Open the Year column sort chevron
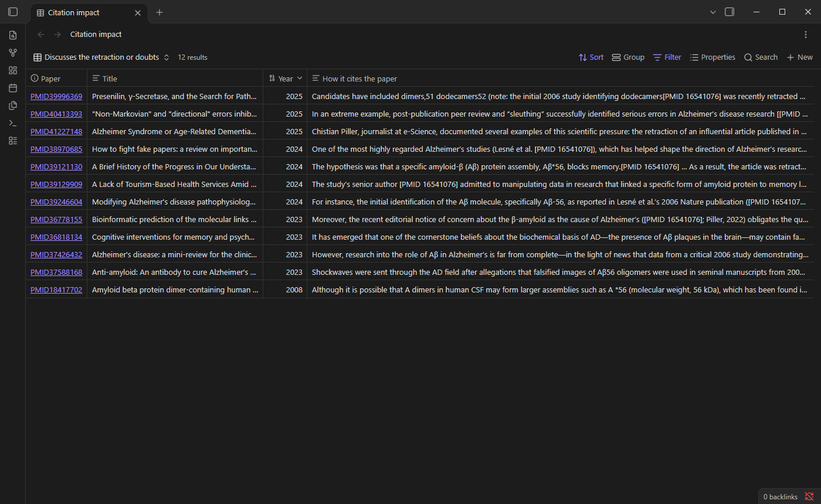The height and width of the screenshot is (504, 821). tap(300, 79)
